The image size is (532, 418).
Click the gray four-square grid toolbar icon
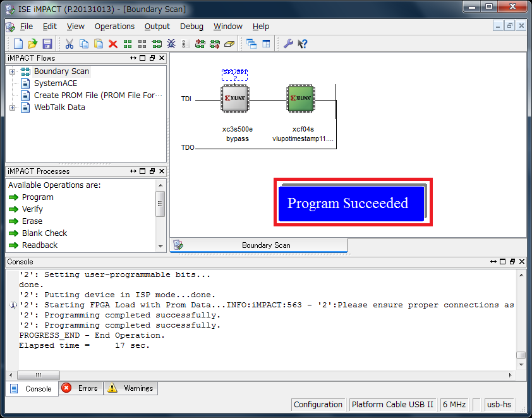[x=142, y=44]
